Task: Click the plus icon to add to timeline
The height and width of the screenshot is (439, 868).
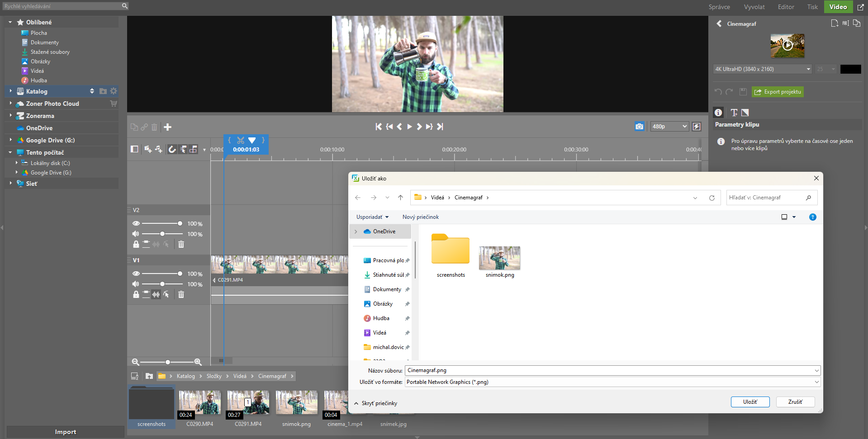Action: coord(167,127)
